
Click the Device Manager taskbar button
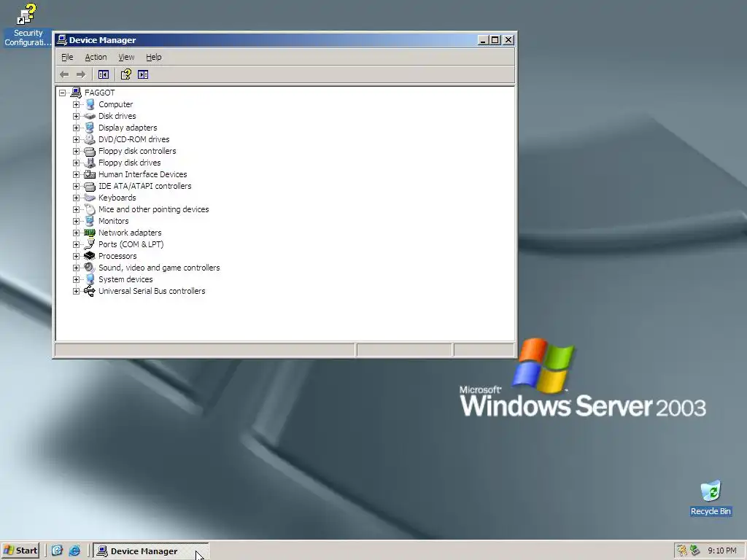(150, 551)
